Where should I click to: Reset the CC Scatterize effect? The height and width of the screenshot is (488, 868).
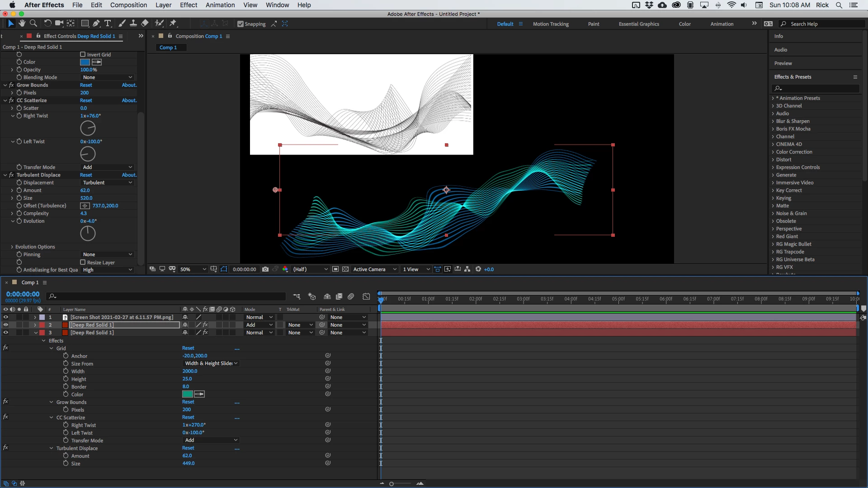86,100
